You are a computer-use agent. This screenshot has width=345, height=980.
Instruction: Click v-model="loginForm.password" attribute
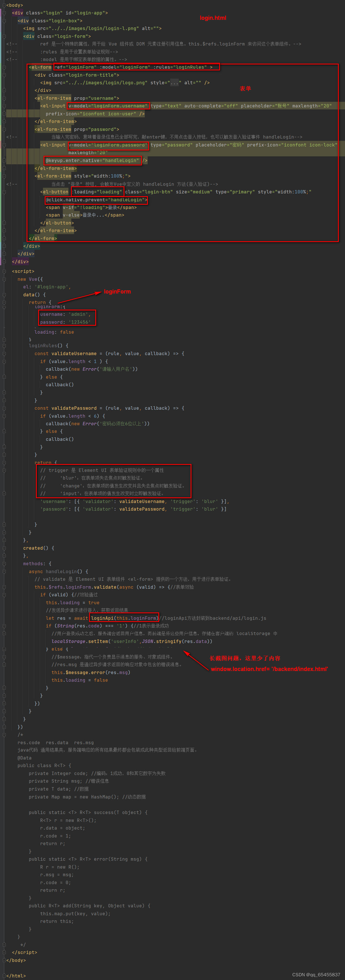[108, 145]
